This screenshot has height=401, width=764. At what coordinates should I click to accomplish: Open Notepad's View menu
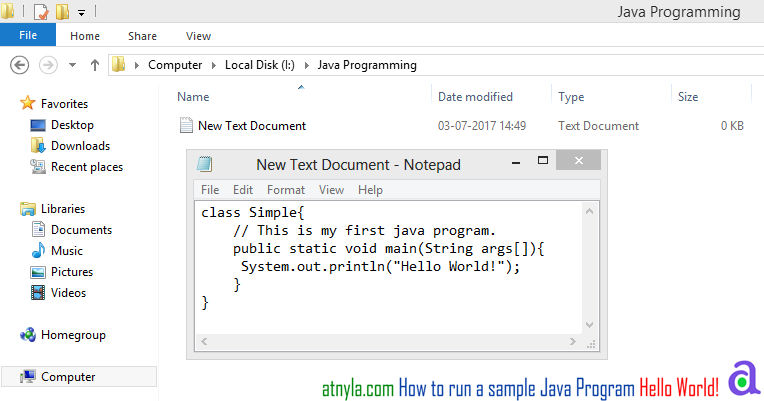331,190
